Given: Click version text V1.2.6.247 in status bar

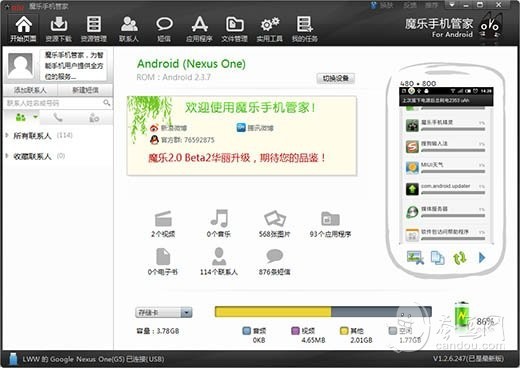Looking at the screenshot, I should (x=468, y=359).
